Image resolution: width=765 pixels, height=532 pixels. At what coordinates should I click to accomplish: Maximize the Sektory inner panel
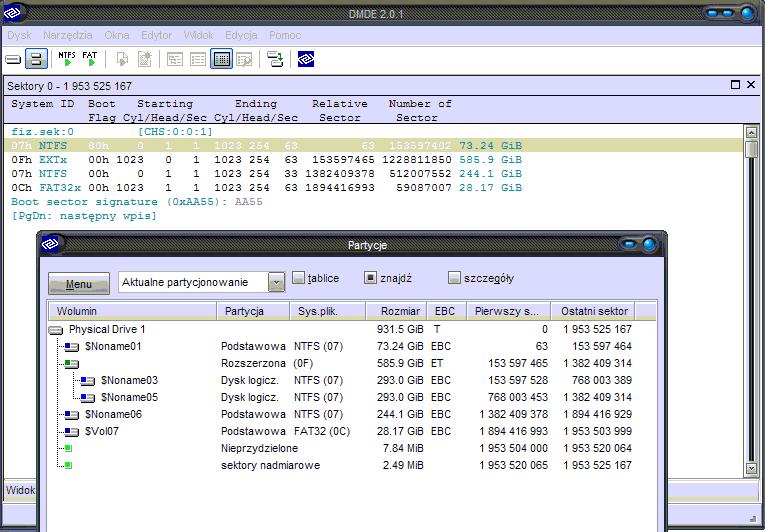(x=735, y=85)
